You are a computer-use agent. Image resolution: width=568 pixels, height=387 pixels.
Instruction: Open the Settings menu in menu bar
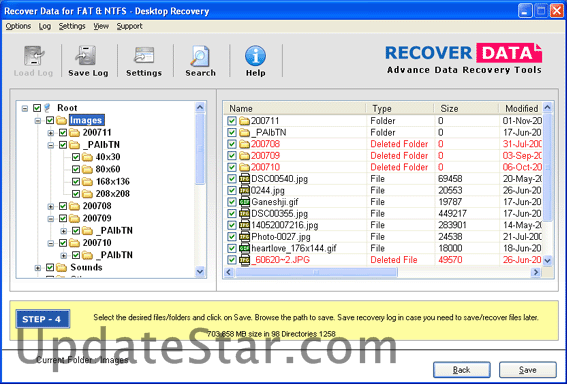[x=72, y=26]
